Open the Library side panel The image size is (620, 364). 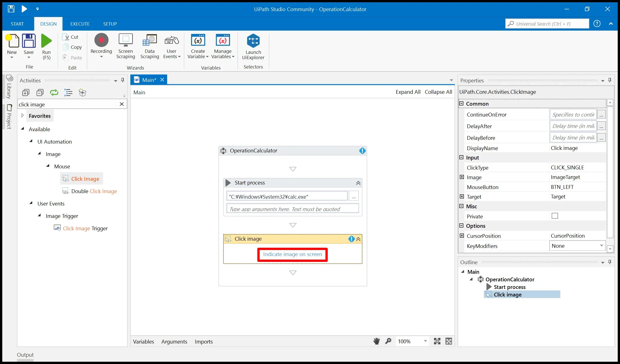(9, 87)
